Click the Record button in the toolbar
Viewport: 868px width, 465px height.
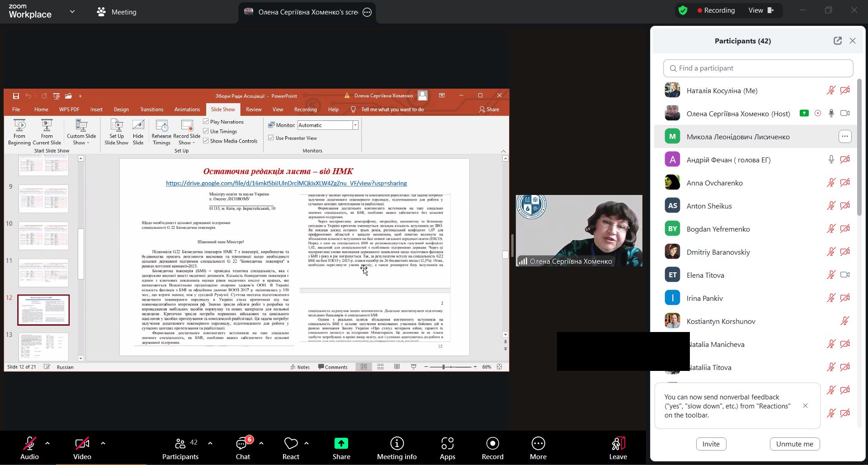(492, 448)
